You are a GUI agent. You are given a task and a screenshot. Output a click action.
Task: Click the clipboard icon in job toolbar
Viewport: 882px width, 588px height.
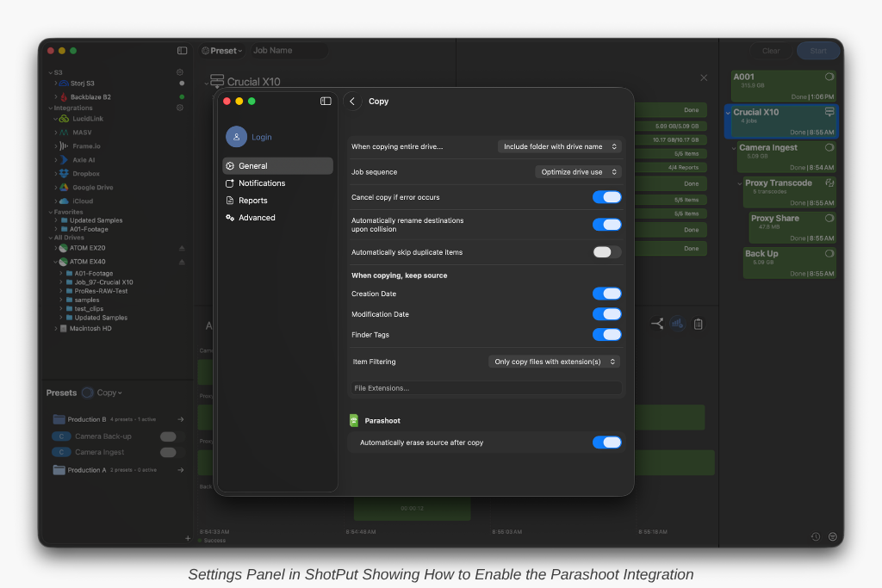point(699,324)
